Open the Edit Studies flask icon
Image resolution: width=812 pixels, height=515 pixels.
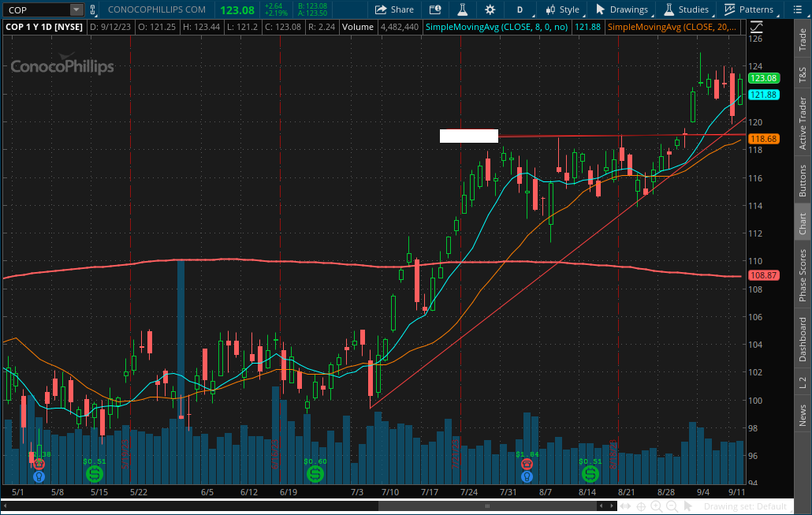point(463,9)
